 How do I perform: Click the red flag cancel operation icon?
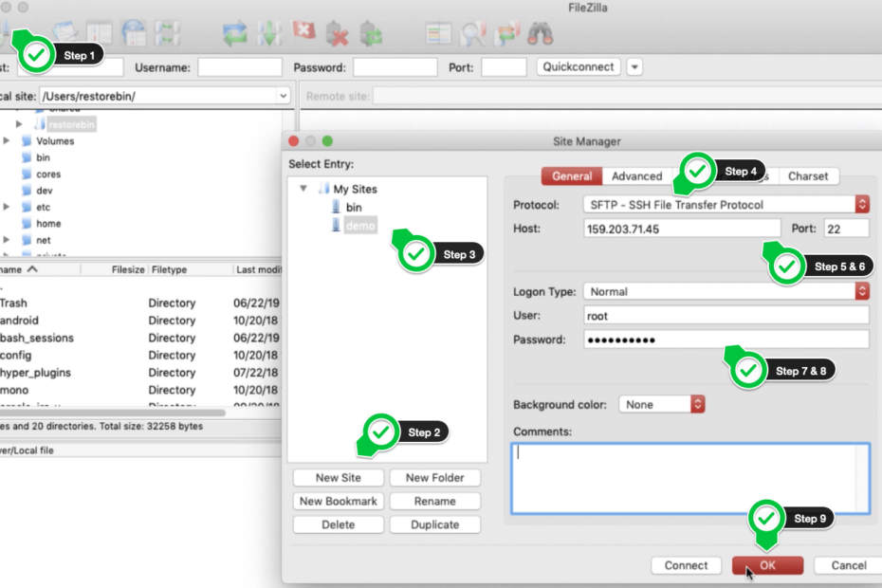click(x=303, y=31)
